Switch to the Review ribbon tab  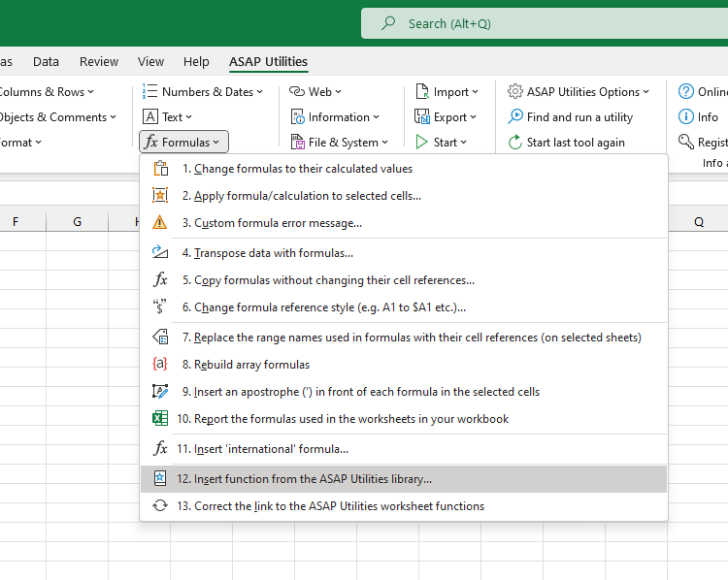(99, 62)
